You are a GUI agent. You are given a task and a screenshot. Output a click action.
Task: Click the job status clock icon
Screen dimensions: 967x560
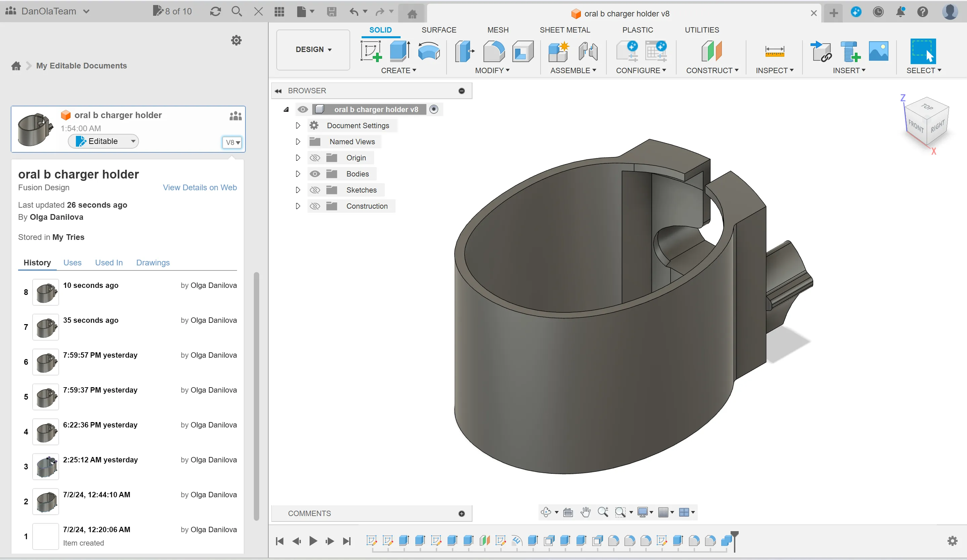click(x=878, y=12)
